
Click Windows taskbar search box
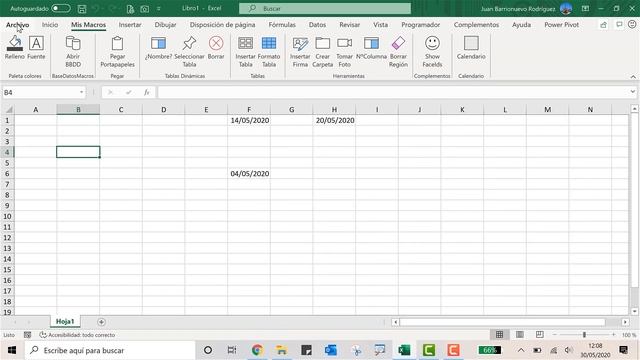tap(110, 350)
